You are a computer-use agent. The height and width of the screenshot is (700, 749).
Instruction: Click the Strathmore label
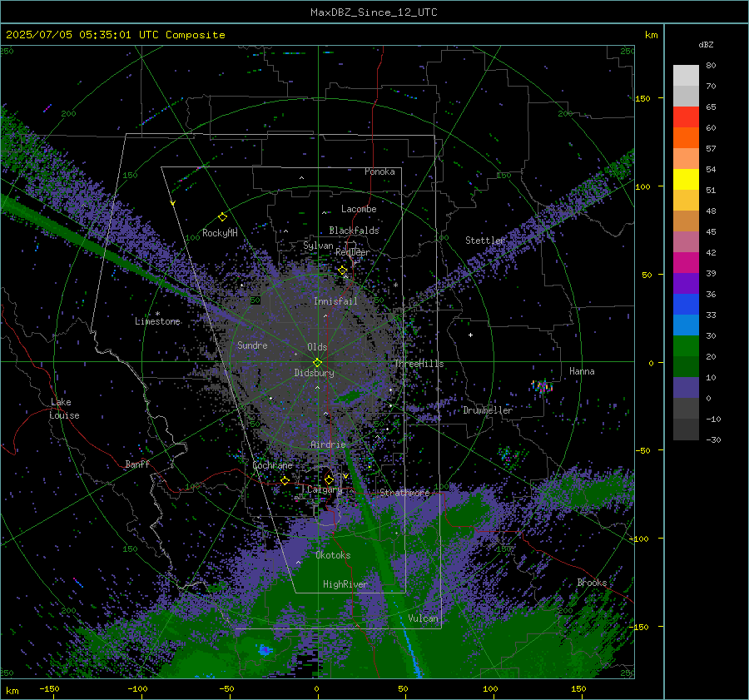404,493
